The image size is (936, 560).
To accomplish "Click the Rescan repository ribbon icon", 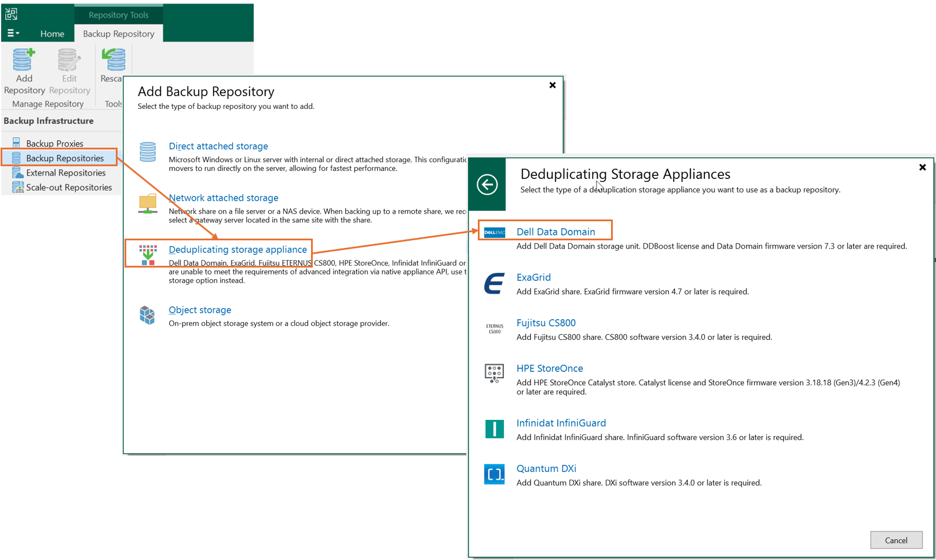I will (114, 60).
